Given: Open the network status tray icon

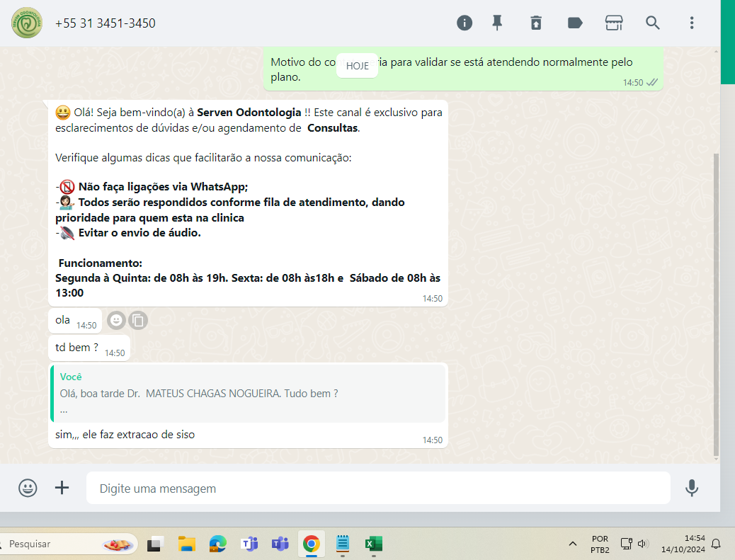Looking at the screenshot, I should [x=626, y=544].
